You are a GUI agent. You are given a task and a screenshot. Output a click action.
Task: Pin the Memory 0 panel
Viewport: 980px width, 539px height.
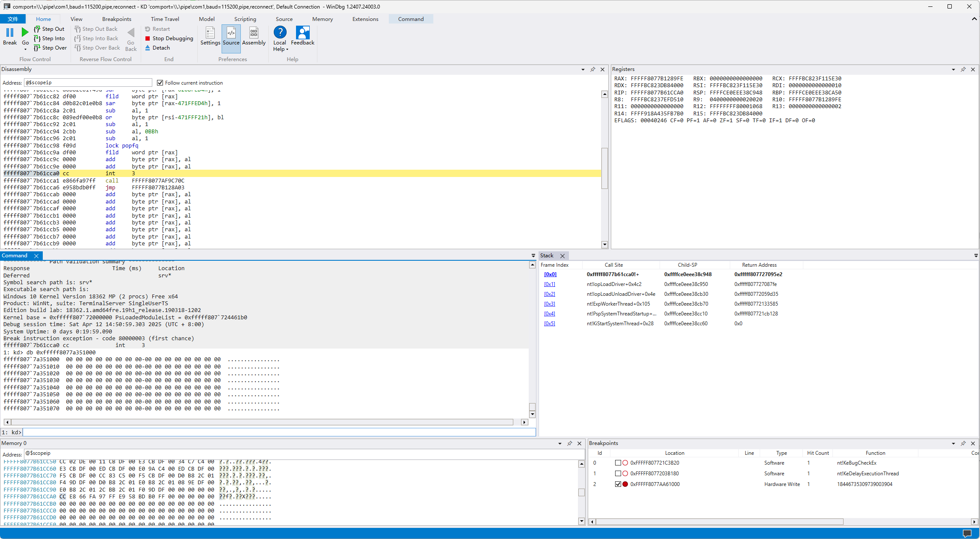(x=569, y=443)
